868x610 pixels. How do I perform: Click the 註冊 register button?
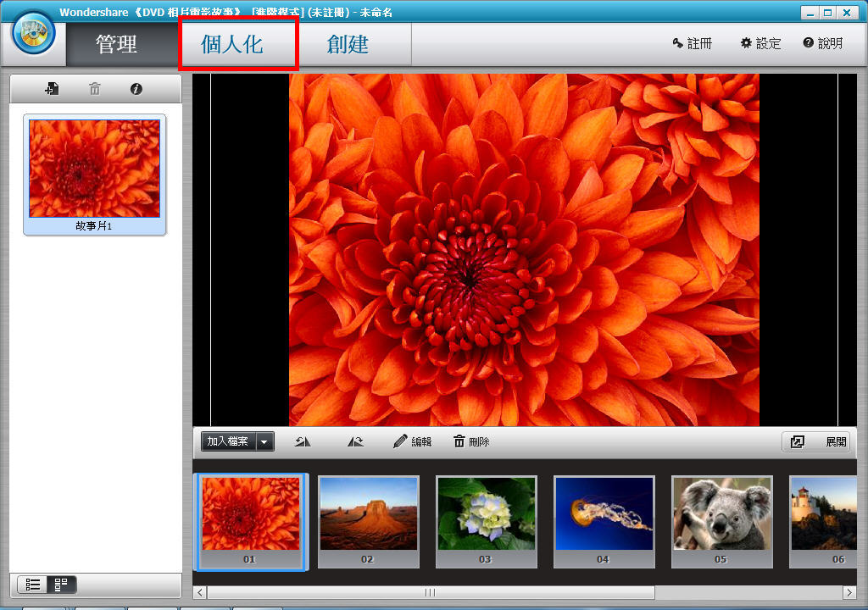click(692, 43)
